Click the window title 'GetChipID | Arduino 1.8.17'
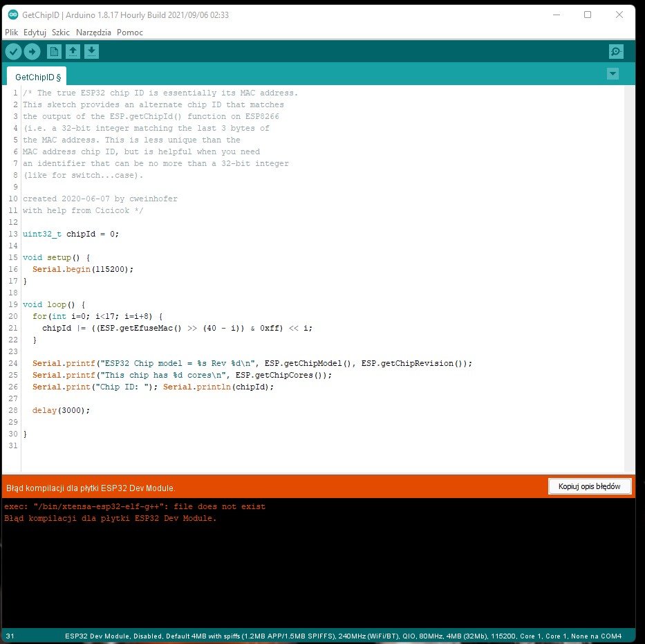The height and width of the screenshot is (644, 645). [x=125, y=15]
